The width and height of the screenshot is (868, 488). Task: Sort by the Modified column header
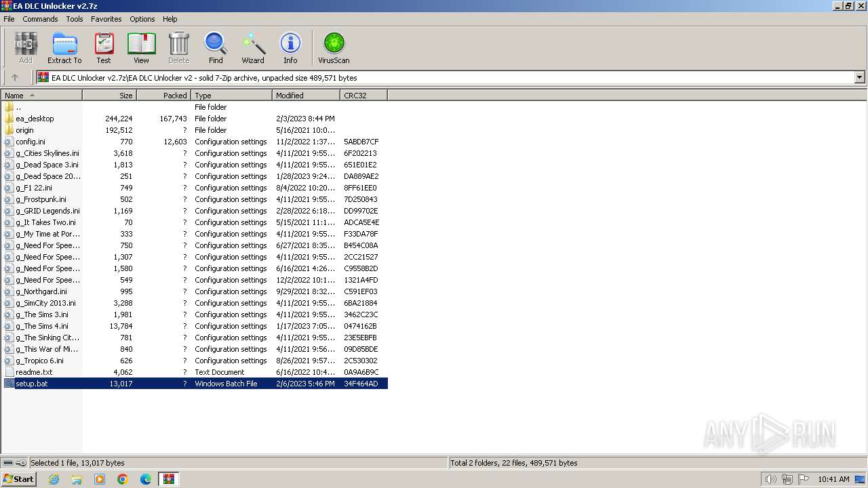click(307, 96)
